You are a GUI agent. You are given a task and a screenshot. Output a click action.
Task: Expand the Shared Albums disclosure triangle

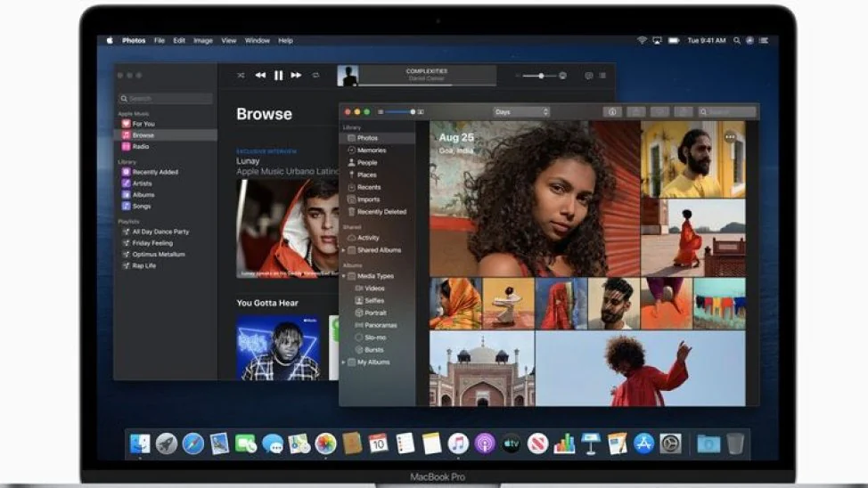coord(344,250)
